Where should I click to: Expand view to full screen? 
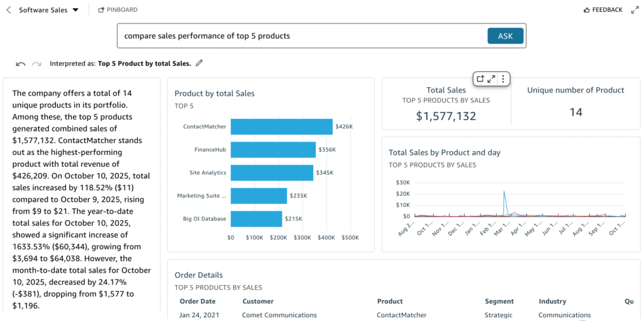coord(634,10)
